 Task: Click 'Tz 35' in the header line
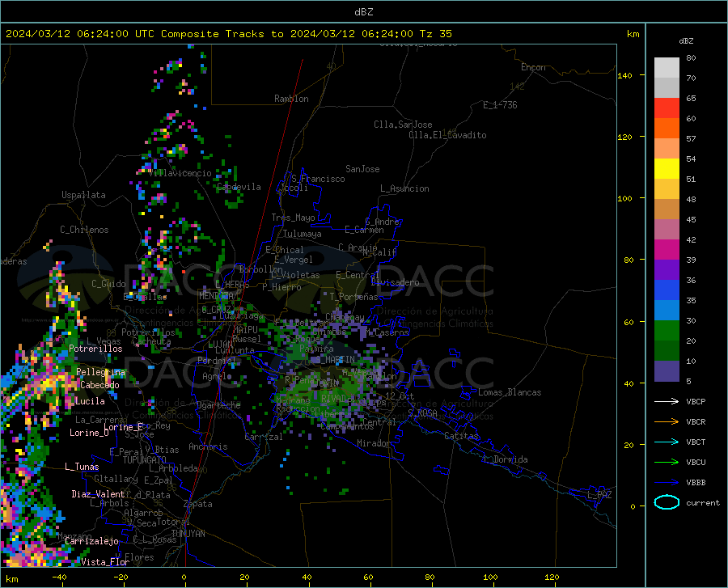435,34
